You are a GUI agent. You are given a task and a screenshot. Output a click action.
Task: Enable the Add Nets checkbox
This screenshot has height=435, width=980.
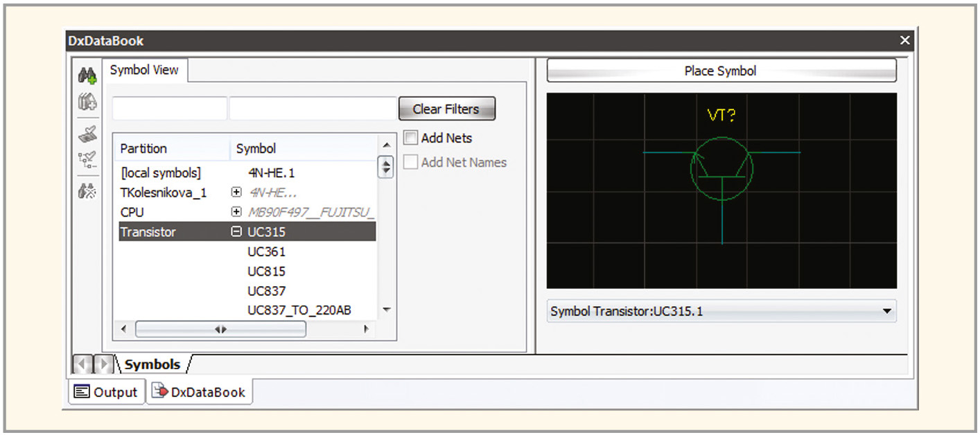coord(411,138)
